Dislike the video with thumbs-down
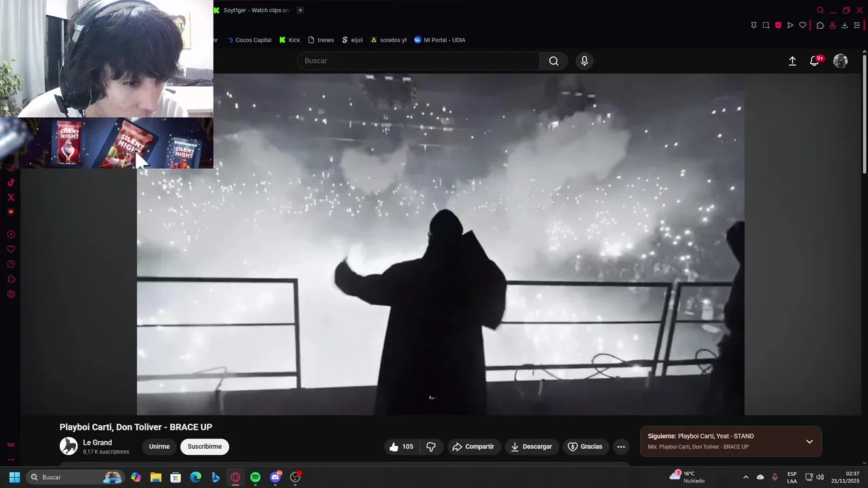The image size is (868, 488). click(x=431, y=447)
